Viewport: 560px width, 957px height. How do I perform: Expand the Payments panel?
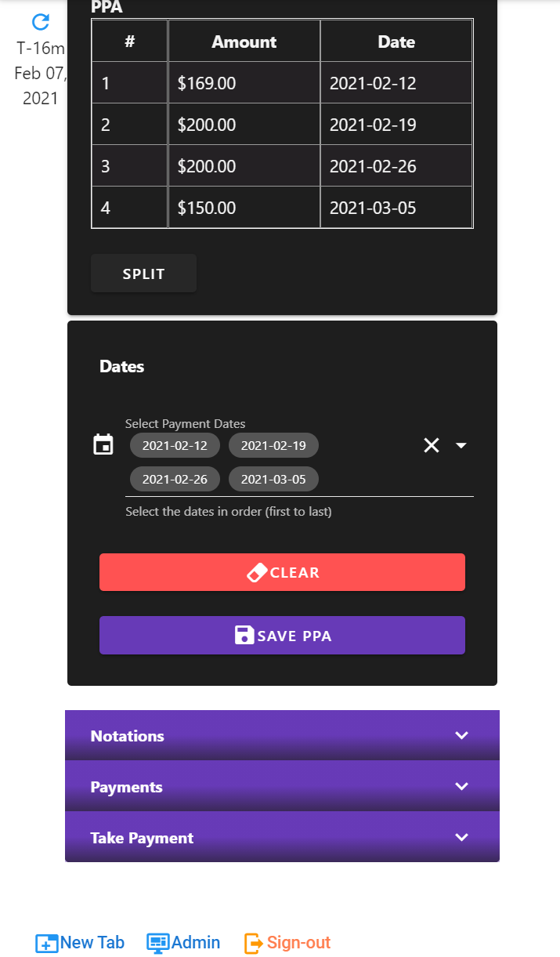click(282, 786)
